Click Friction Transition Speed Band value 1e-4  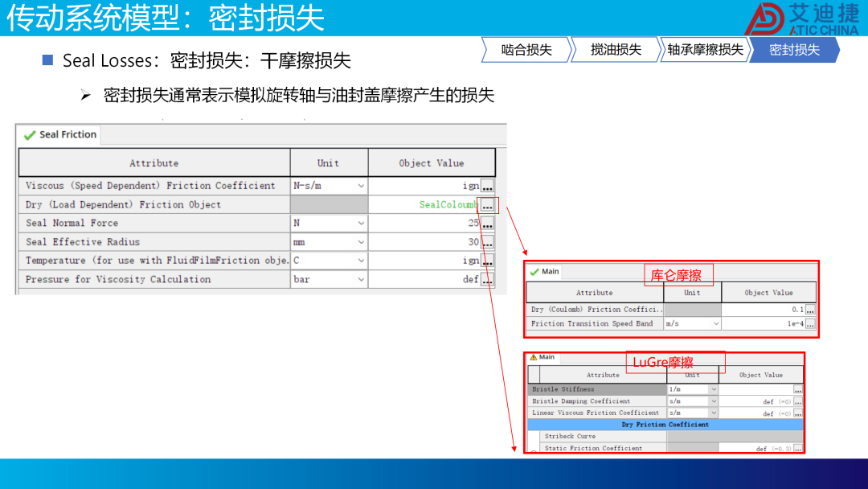(x=796, y=324)
